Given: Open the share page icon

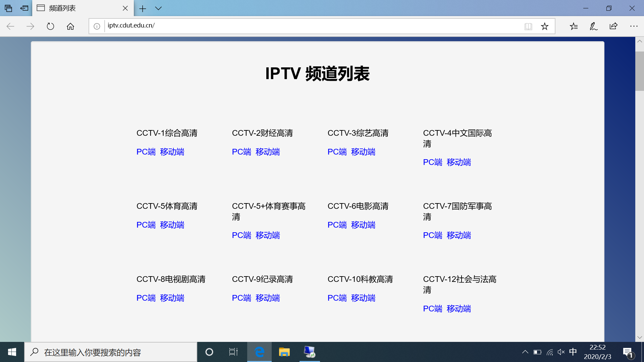Looking at the screenshot, I should coord(613,26).
